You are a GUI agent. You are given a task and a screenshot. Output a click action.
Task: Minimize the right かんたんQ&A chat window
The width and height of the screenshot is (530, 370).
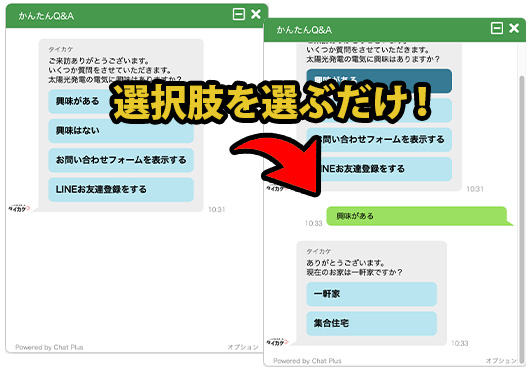(497, 28)
